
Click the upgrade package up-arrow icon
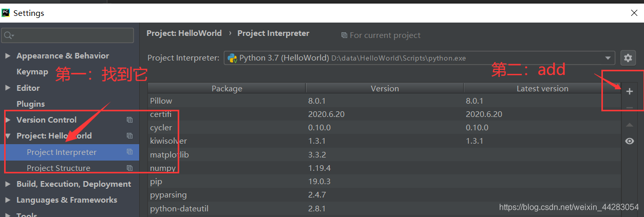pos(630,125)
